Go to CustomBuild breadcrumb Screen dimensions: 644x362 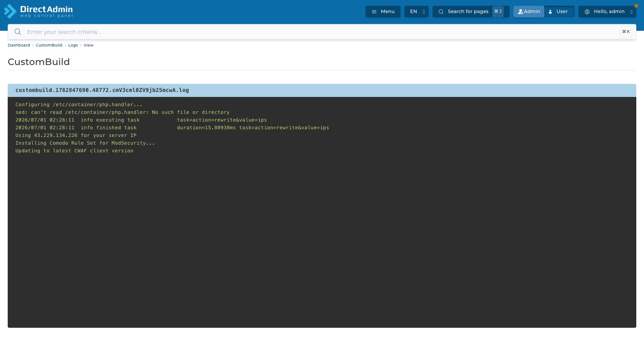pos(49,45)
